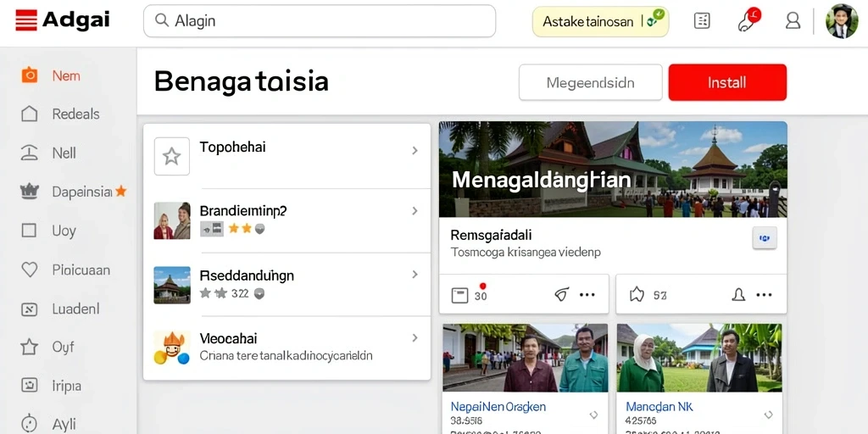Click the Luadenl sidebar icon

[x=29, y=309]
